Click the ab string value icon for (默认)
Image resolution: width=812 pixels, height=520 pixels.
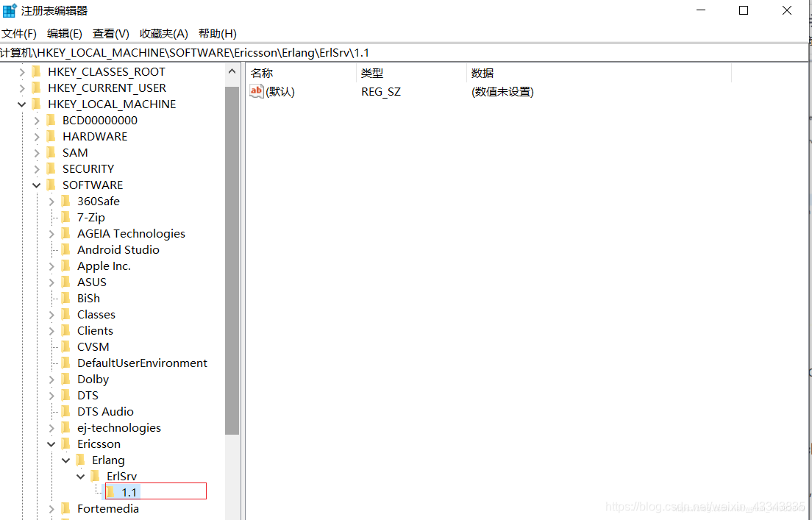click(x=257, y=92)
